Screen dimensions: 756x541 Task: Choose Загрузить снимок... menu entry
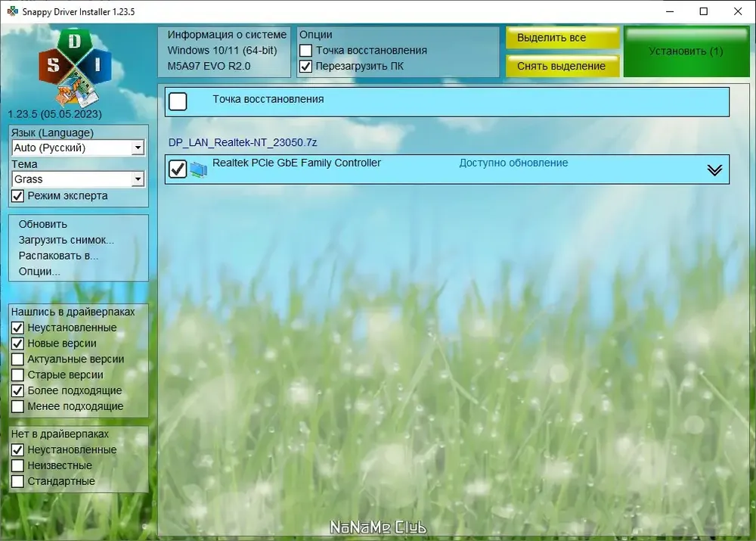[x=67, y=240]
